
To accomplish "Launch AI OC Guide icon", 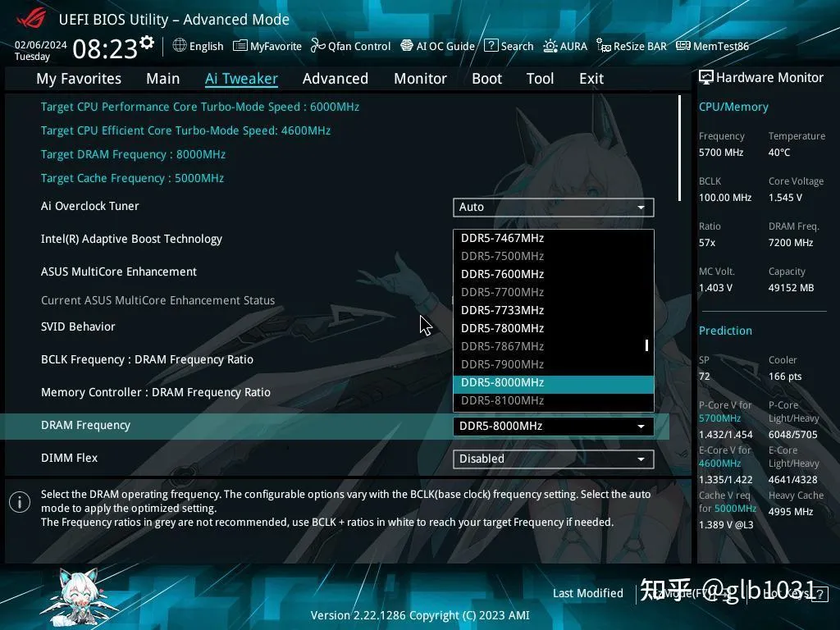I will tap(407, 46).
